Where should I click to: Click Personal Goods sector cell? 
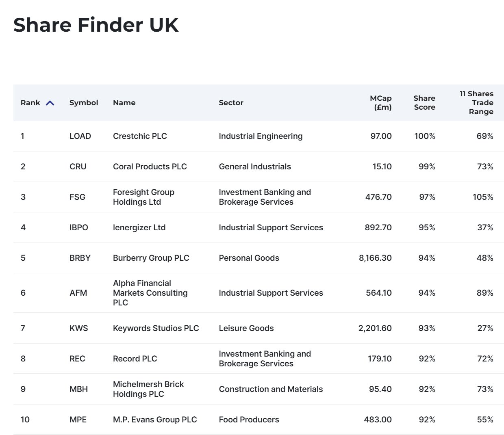[x=249, y=258]
